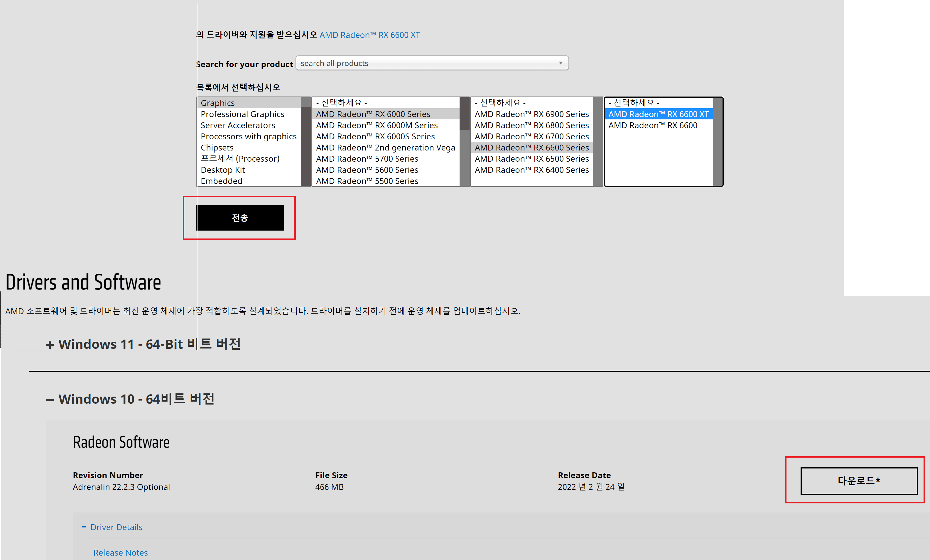Click the 다운로드 download button

[x=859, y=481]
